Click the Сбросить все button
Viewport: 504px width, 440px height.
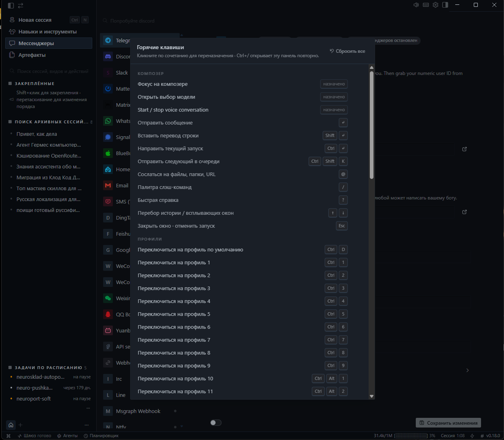tap(347, 51)
